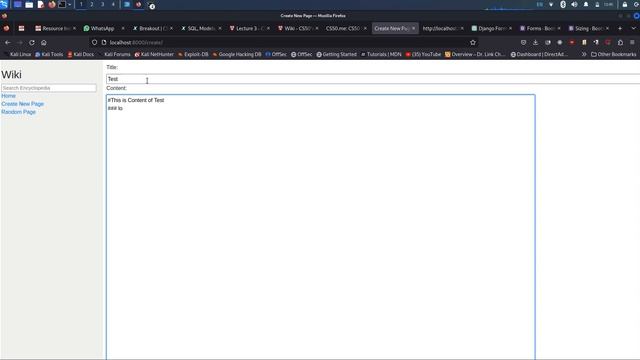Switch to the Sizing Bootstrap tab
The height and width of the screenshot is (360, 640).
588,29
